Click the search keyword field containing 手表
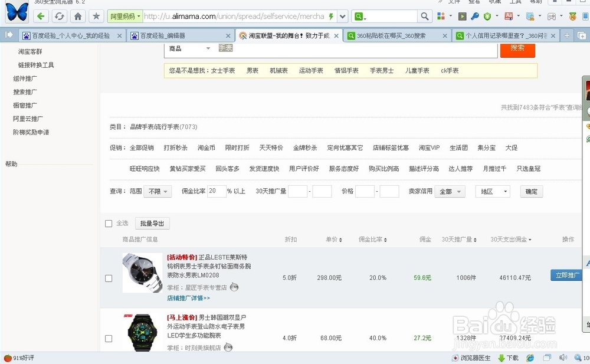590x364 pixels. (x=356, y=48)
